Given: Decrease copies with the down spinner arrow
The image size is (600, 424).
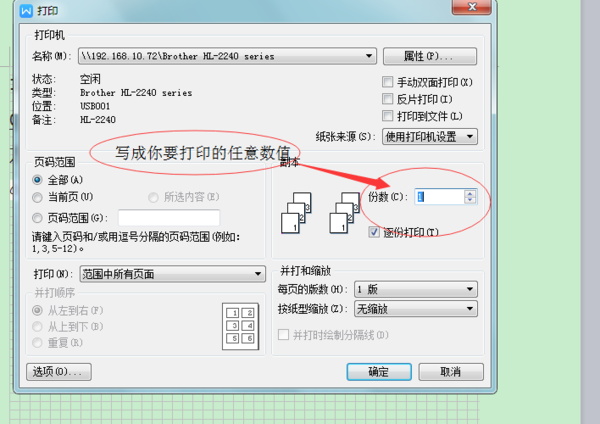Looking at the screenshot, I should (470, 200).
